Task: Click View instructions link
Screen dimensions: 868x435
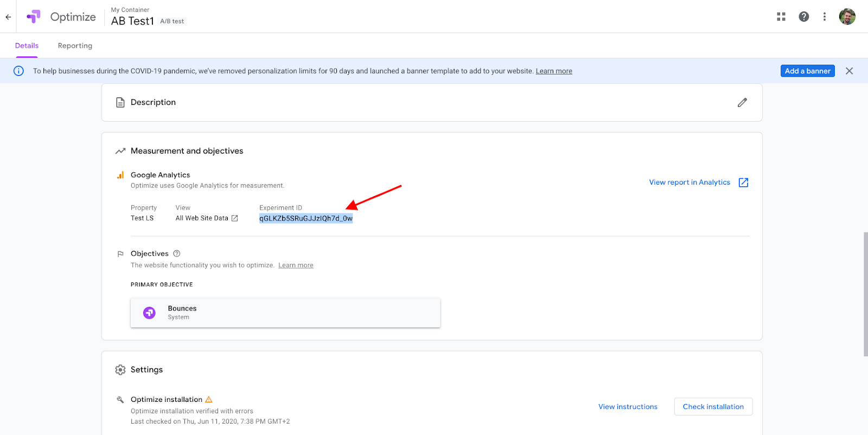Action: 628,407
